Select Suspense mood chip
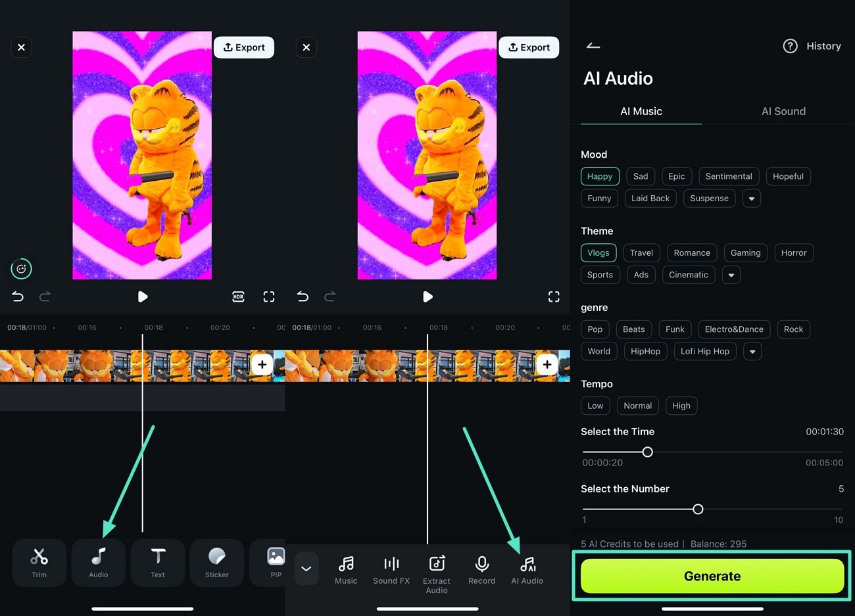The image size is (855, 616). tap(709, 198)
